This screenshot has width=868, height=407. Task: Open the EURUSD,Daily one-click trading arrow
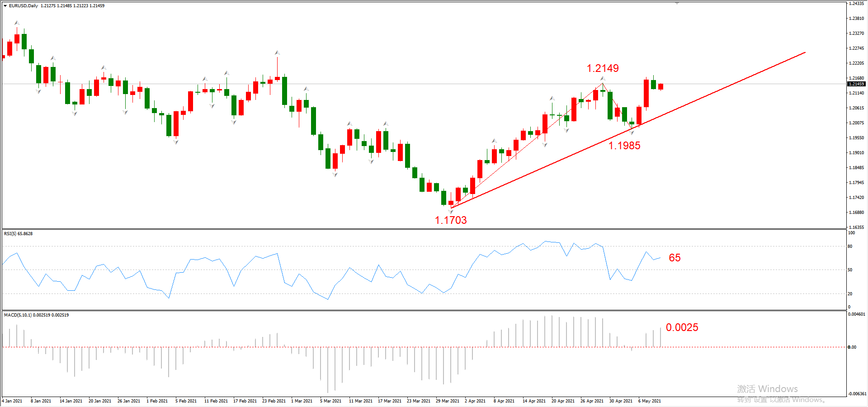[5, 6]
